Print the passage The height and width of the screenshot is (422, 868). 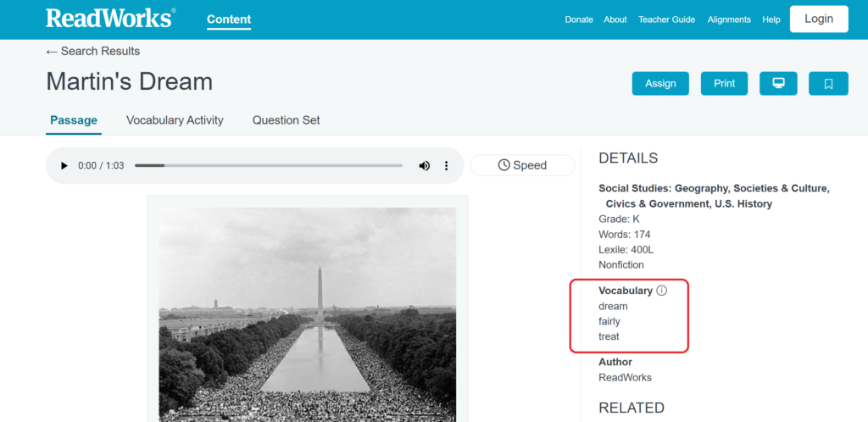(x=724, y=83)
